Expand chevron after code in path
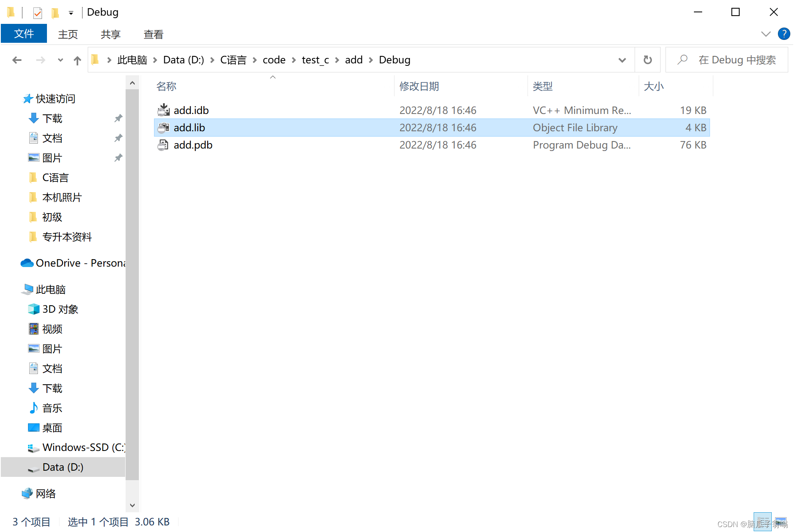The image size is (794, 532). coord(294,60)
